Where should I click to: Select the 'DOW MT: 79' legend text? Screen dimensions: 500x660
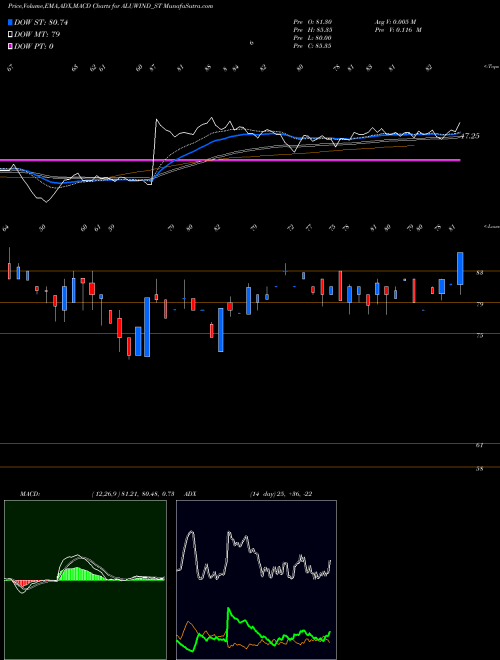tap(37, 35)
